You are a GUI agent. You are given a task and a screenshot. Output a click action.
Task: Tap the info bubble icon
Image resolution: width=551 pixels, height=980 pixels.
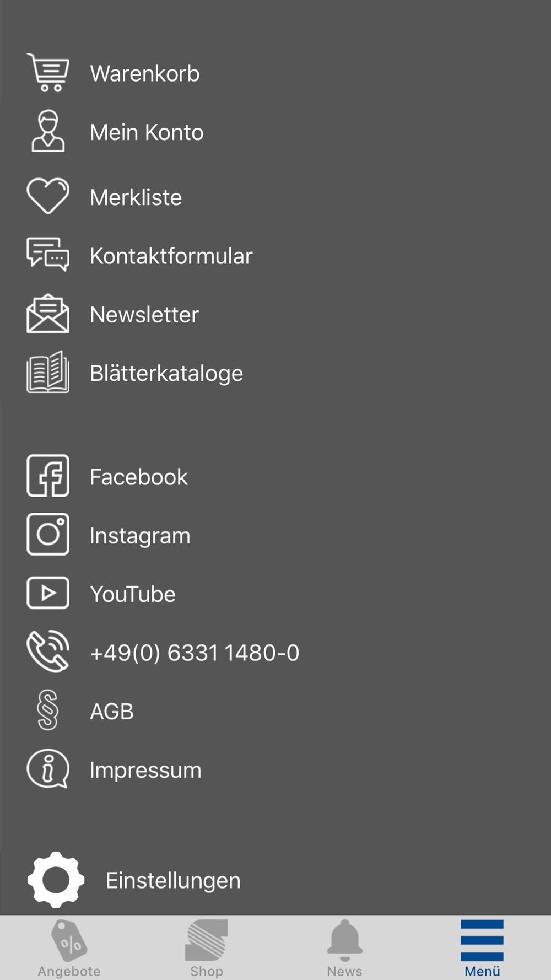coord(48,768)
